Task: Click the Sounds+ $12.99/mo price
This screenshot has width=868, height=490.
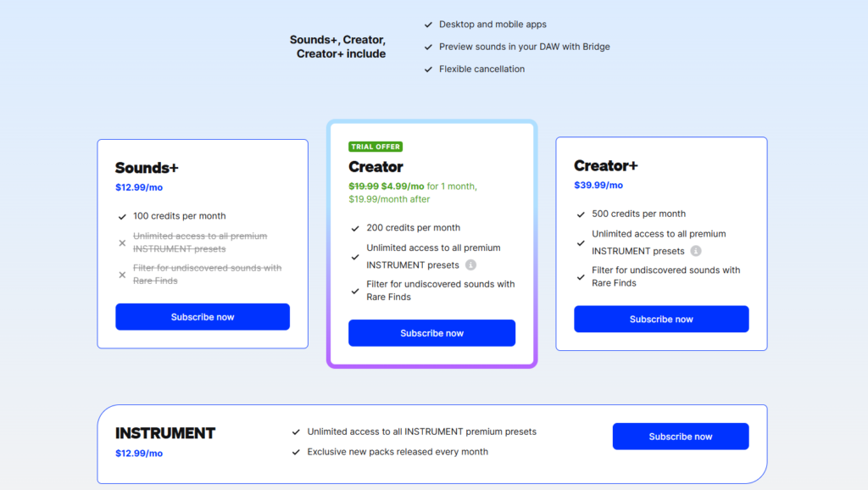Action: tap(139, 187)
